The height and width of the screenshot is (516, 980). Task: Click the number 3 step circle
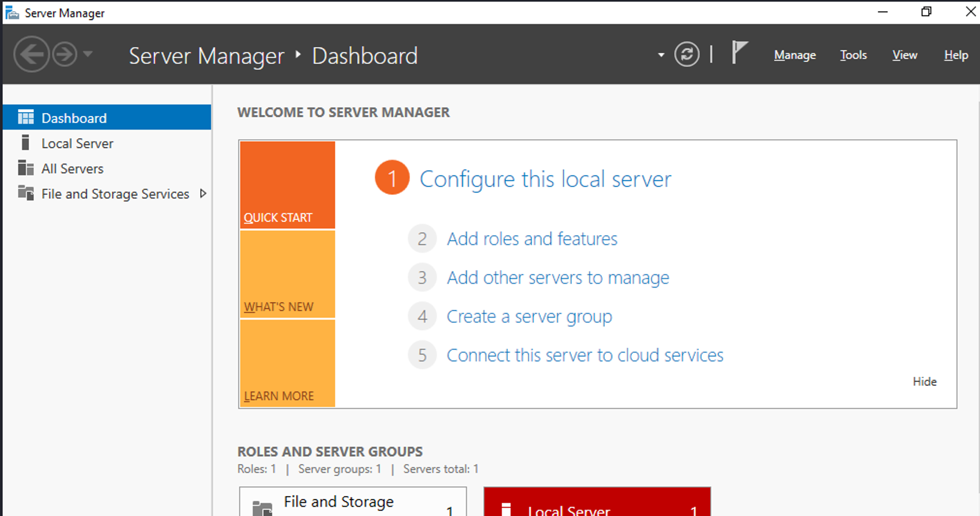pyautogui.click(x=422, y=278)
